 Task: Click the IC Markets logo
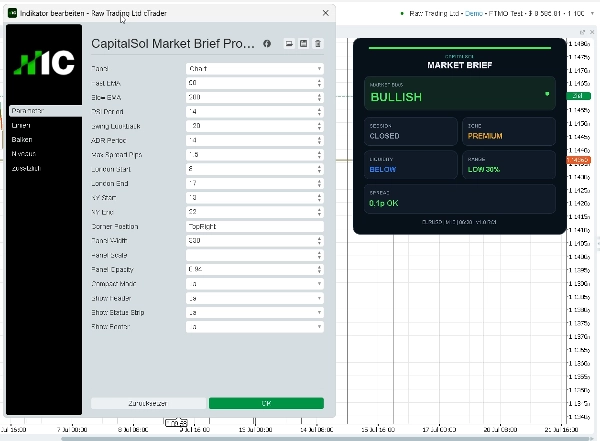coord(44,63)
